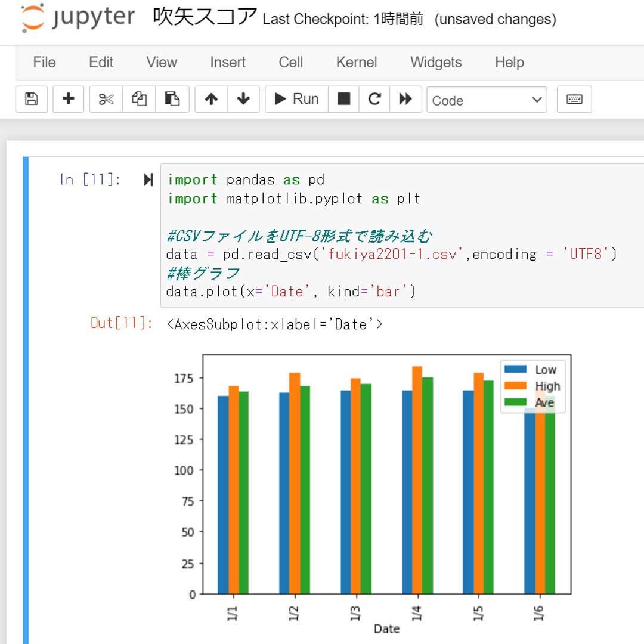
Task: Open the Insert menu
Action: click(x=228, y=63)
